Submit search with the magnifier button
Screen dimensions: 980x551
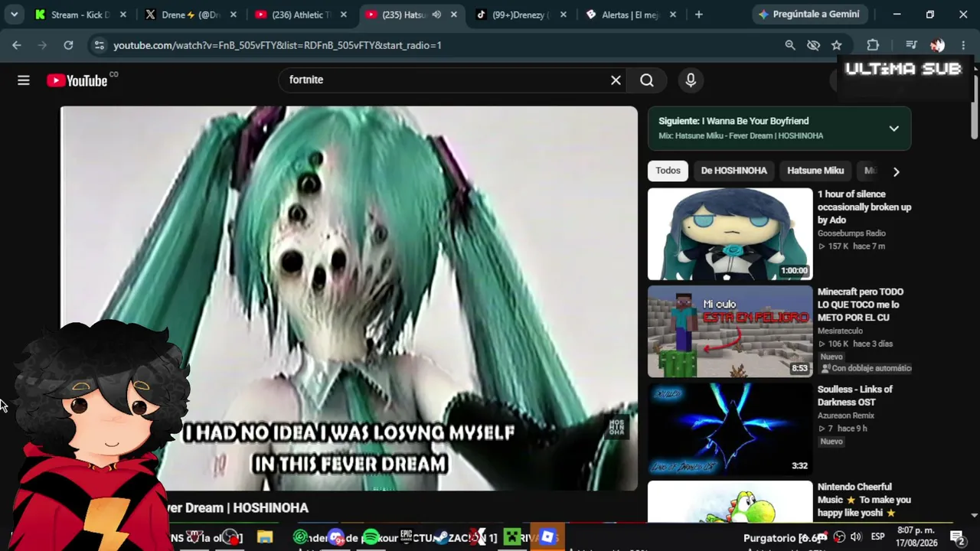[647, 80]
